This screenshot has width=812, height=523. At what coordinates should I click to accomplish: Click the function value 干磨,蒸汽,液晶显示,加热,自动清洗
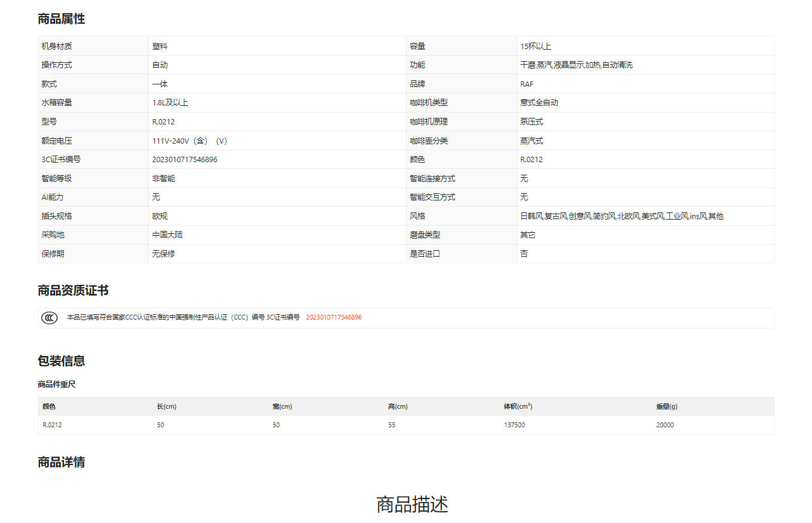(576, 65)
